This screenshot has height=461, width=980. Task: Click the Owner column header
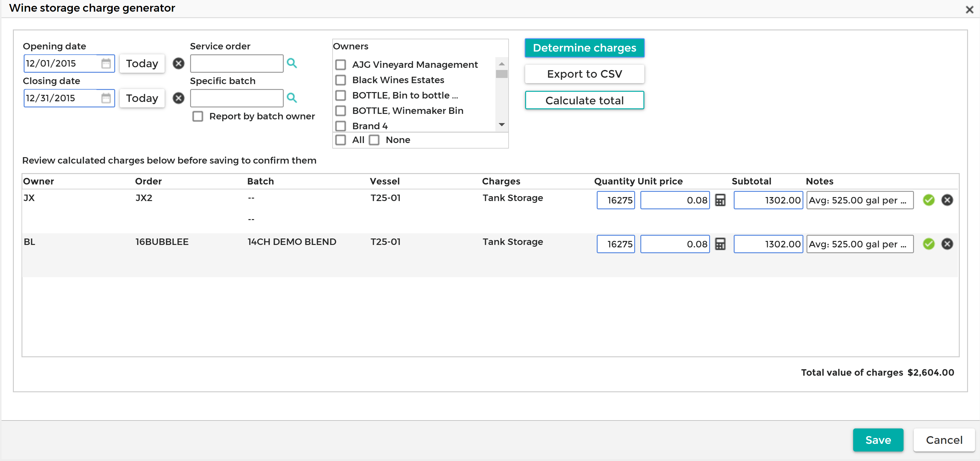click(38, 181)
